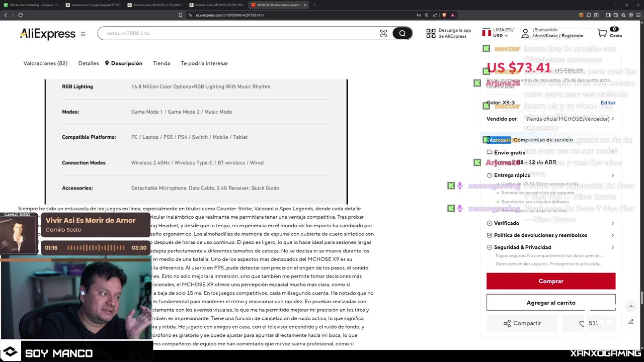Click the browser forward arrow
The image size is (644, 362).
pyautogui.click(x=13, y=15)
